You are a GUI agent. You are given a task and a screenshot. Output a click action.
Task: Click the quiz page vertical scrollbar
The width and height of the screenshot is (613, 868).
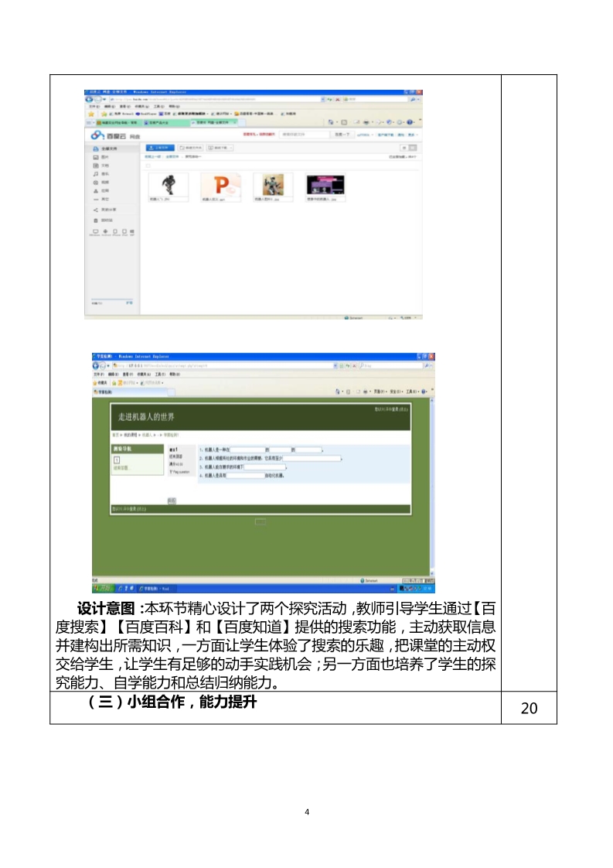click(x=432, y=487)
